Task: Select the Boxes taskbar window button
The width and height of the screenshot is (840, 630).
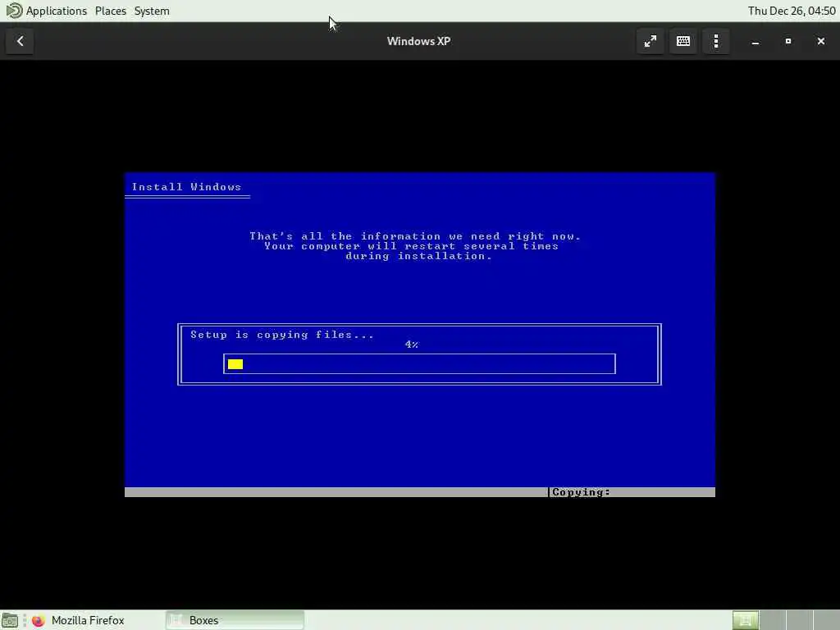Action: coord(235,620)
